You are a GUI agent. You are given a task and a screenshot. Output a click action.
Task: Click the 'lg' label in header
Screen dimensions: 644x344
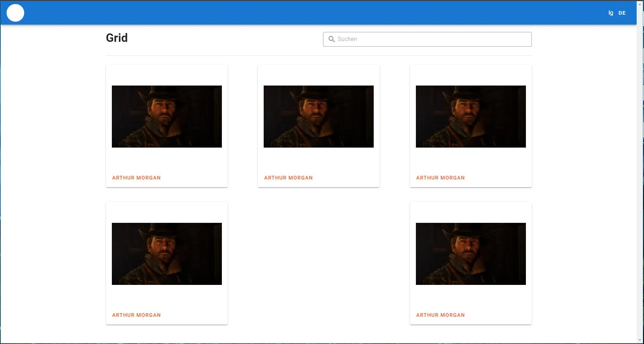pyautogui.click(x=611, y=13)
